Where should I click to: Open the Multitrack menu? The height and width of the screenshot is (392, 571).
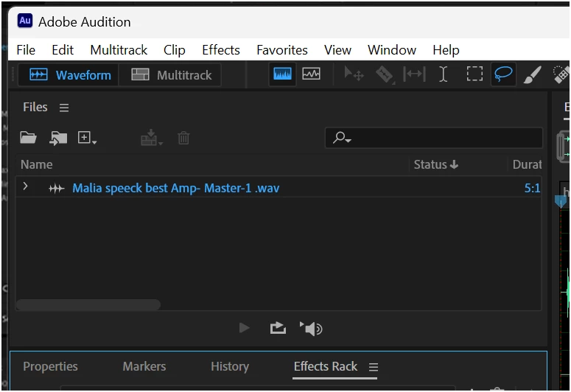[x=119, y=50]
